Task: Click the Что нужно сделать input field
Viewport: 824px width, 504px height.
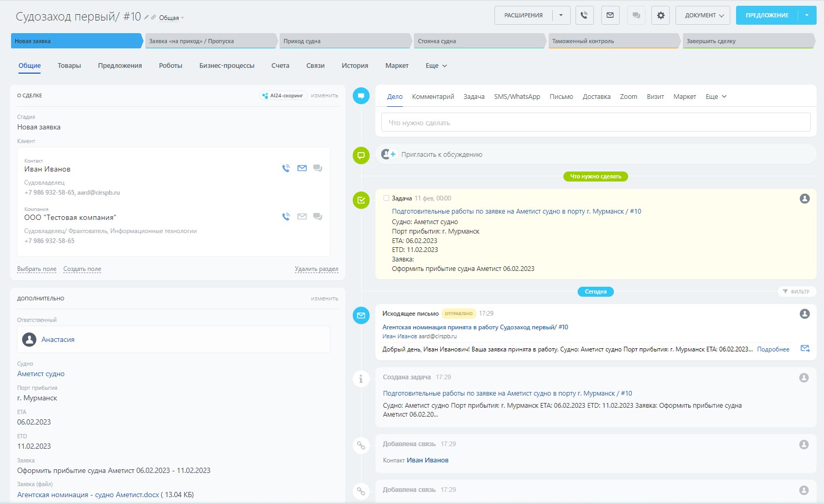Action: coord(595,123)
